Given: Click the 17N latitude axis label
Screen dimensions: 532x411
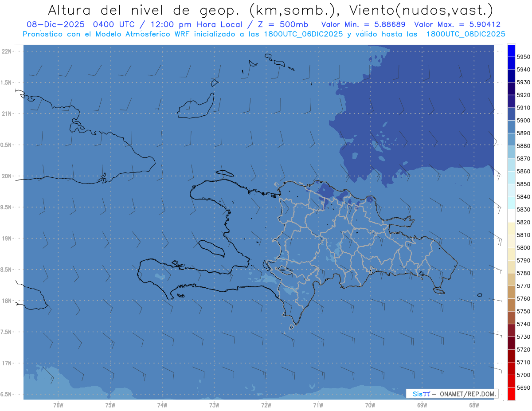Looking at the screenshot, I should (x=7, y=363).
